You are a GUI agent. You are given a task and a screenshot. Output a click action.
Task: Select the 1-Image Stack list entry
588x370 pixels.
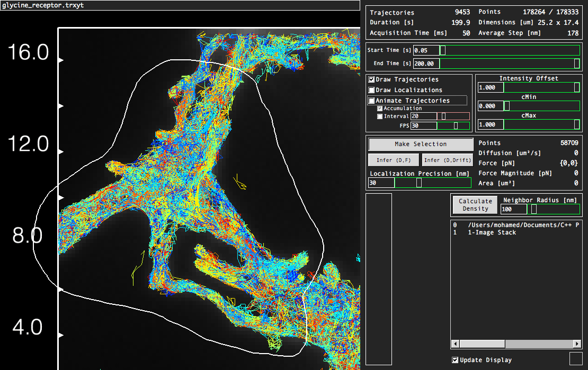pyautogui.click(x=492, y=232)
